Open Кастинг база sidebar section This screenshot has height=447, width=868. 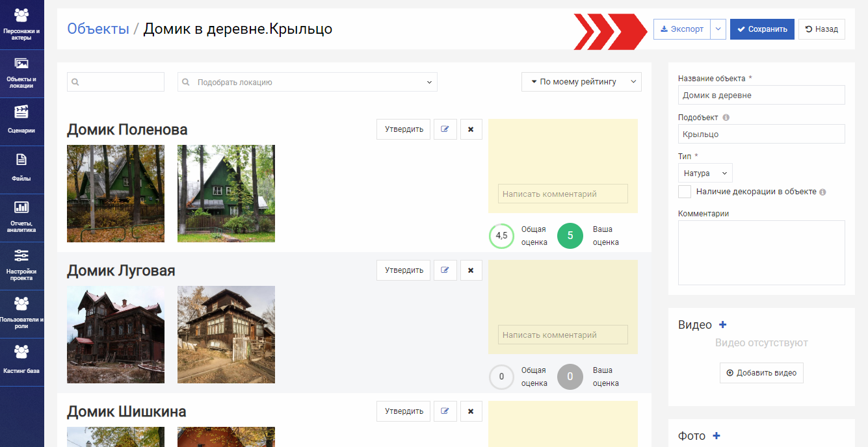[21, 362]
